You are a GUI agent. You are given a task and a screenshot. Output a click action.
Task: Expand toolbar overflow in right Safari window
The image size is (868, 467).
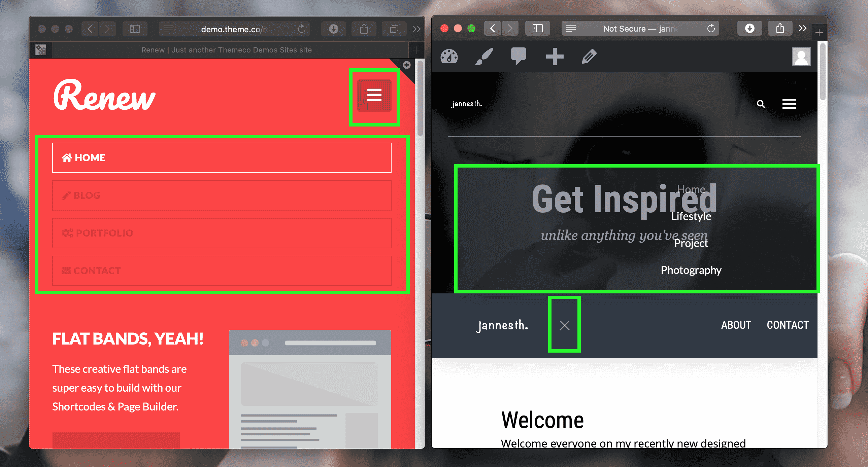(x=803, y=28)
